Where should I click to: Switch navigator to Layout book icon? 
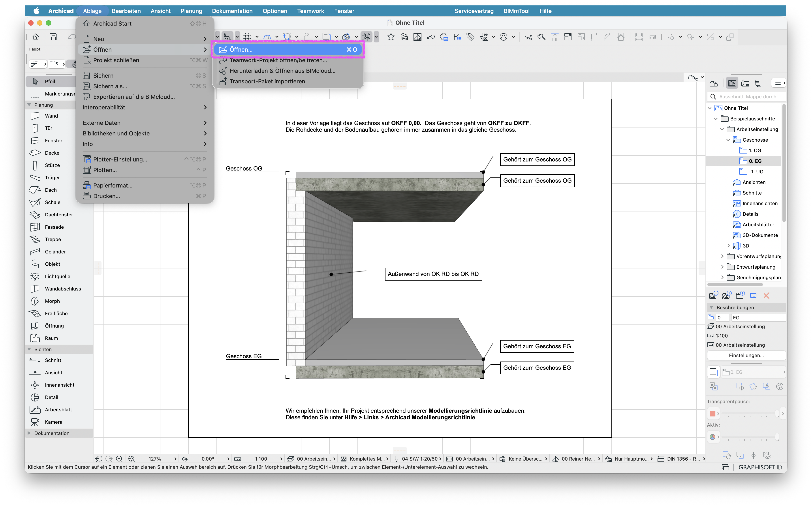[x=745, y=83]
